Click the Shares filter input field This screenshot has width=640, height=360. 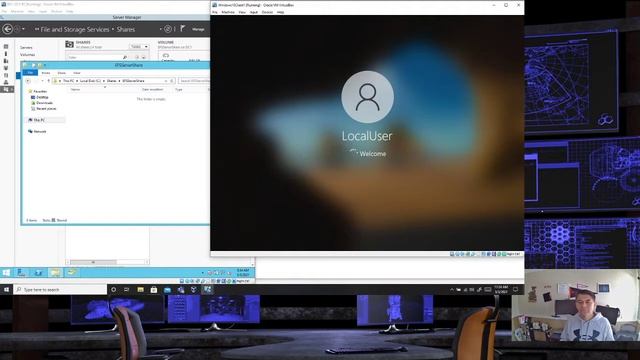[x=94, y=58]
